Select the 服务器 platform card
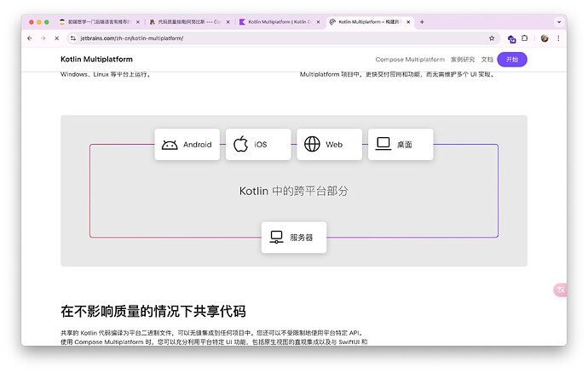Viewport: 588px width, 373px height. tap(294, 238)
